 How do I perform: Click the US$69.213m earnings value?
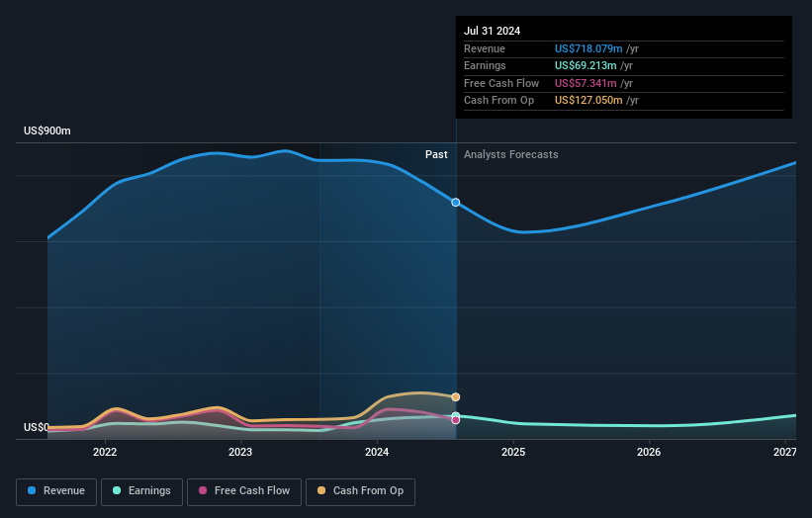[586, 65]
